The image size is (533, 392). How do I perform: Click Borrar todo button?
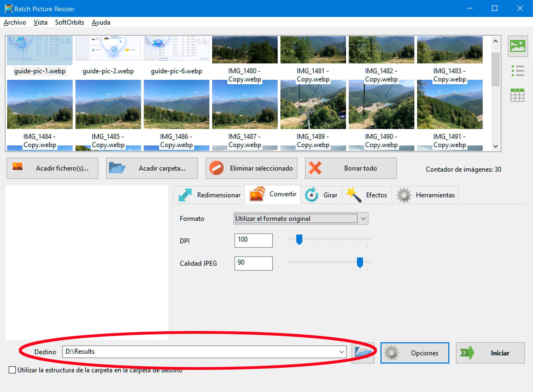coord(351,168)
